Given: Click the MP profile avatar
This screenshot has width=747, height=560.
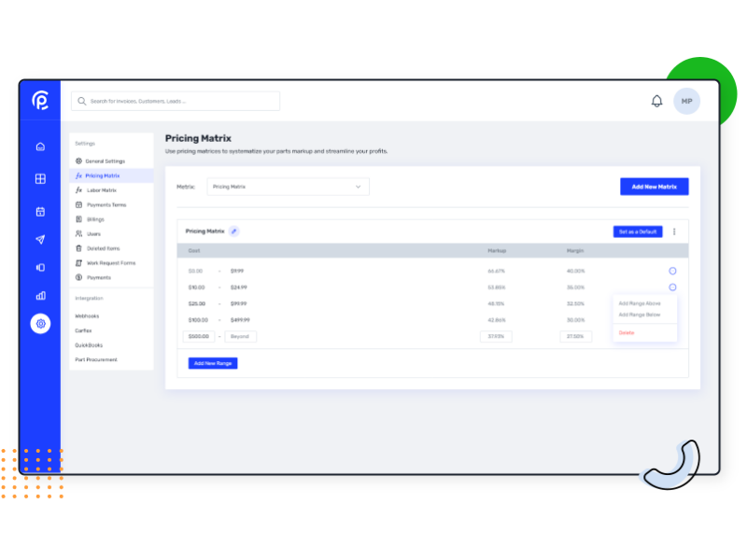Looking at the screenshot, I should 686,101.
